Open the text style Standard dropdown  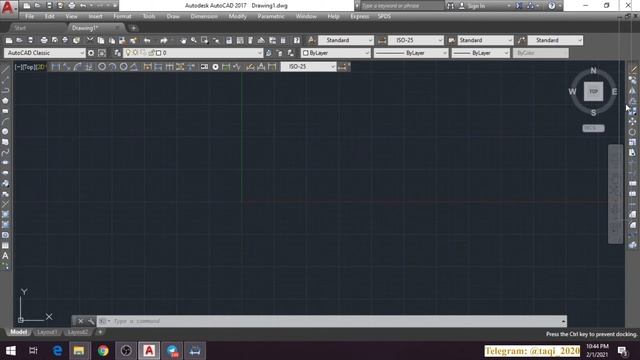[x=346, y=40]
